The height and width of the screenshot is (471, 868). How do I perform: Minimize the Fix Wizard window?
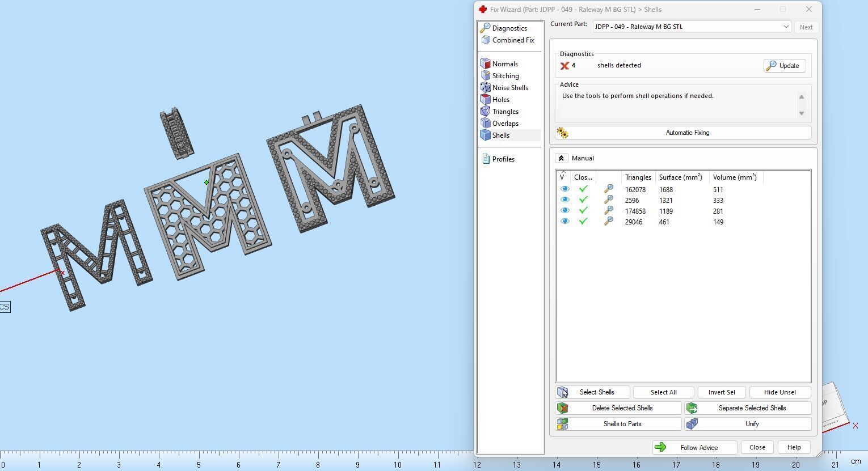(757, 10)
